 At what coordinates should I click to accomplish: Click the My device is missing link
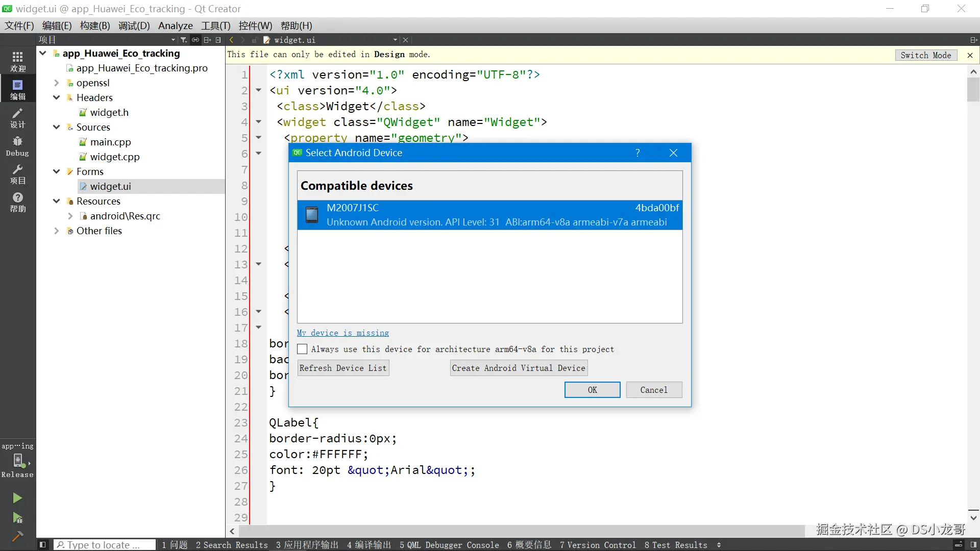click(x=342, y=333)
